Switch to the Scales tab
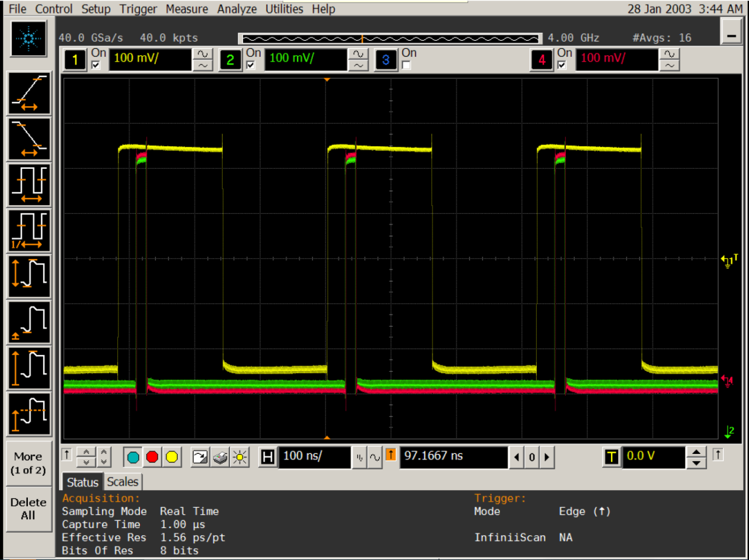Viewport: 749px width, 560px height. click(x=123, y=482)
